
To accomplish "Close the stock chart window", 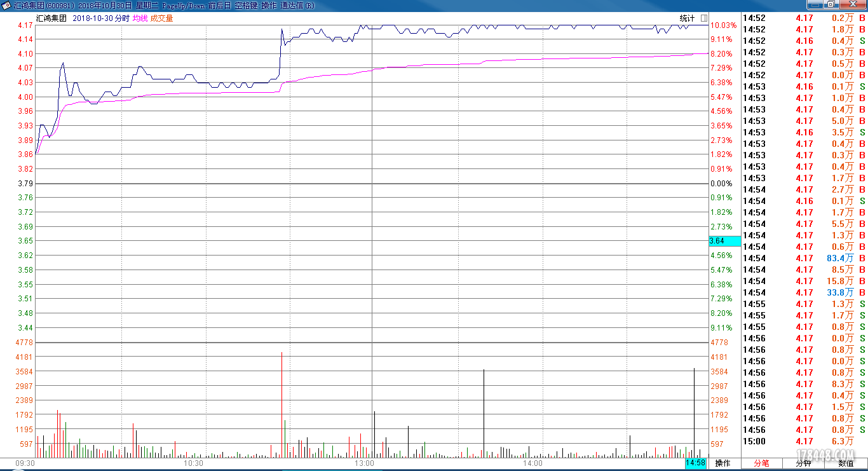I will (853, 5).
